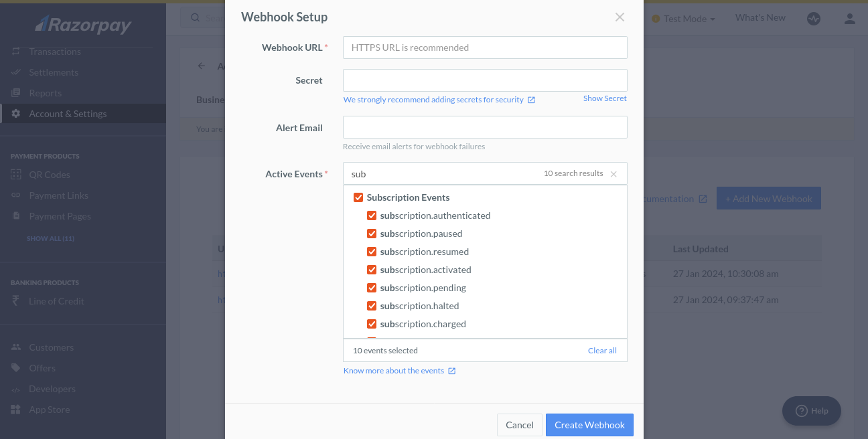Open the profile account menu
Image resolution: width=868 pixels, height=439 pixels.
849,19
